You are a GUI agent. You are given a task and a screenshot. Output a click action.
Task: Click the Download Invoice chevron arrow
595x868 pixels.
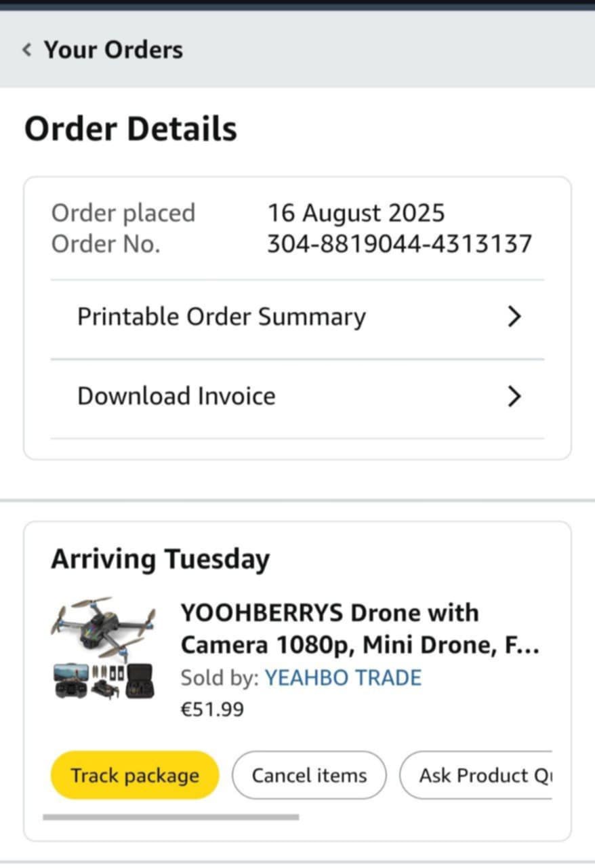514,396
